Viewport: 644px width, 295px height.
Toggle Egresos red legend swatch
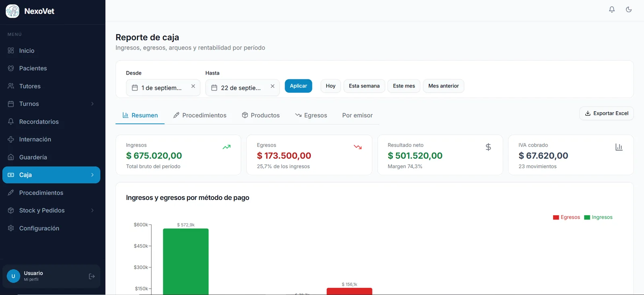coord(556,218)
